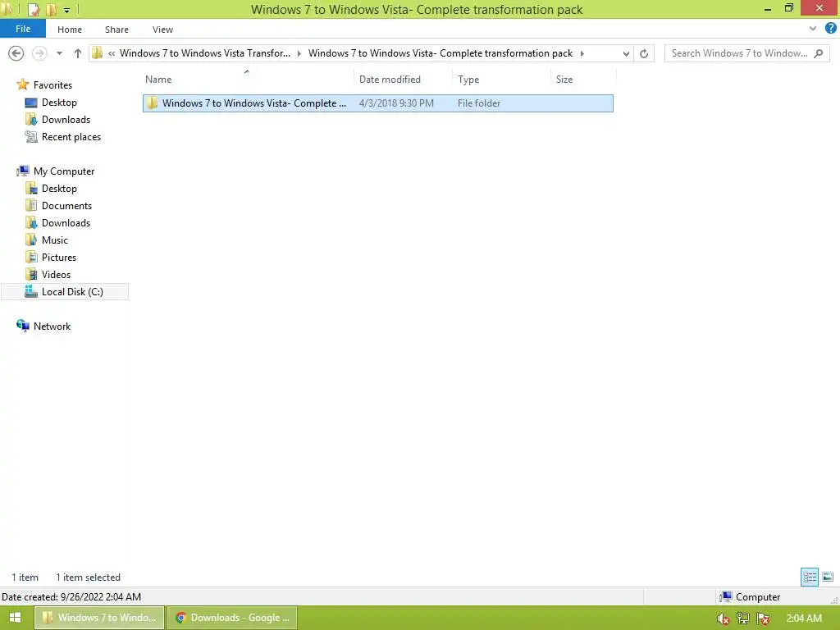Open the Start button

point(15,618)
